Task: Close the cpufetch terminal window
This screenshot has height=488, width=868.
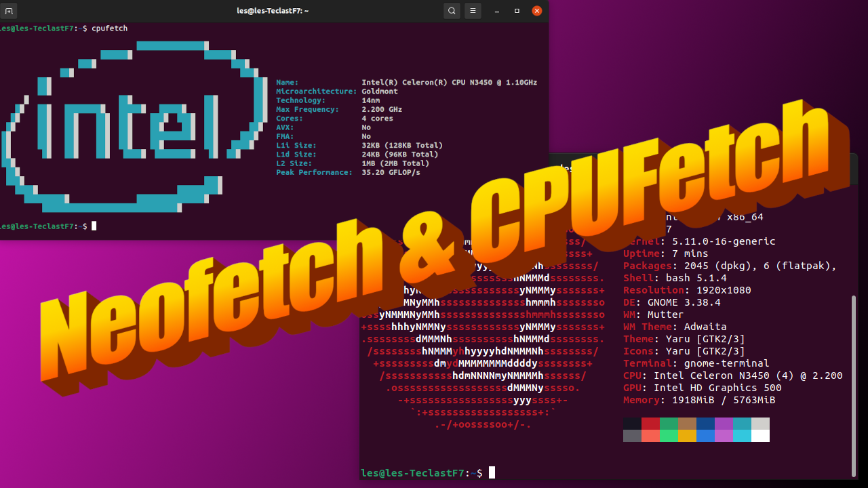Action: pos(536,11)
